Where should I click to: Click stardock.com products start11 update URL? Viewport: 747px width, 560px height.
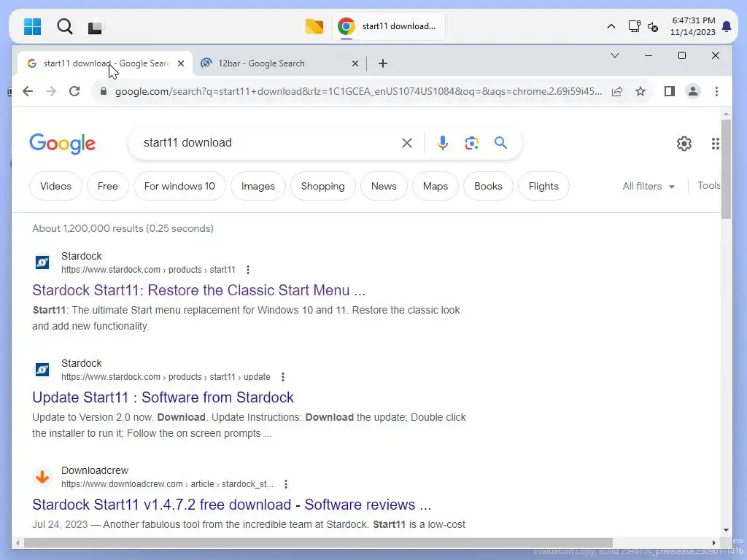(166, 377)
